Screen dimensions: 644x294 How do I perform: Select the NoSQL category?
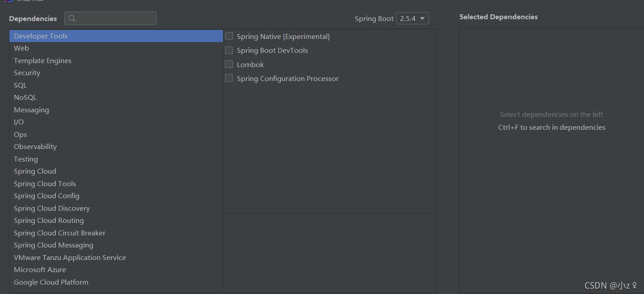coord(116,98)
